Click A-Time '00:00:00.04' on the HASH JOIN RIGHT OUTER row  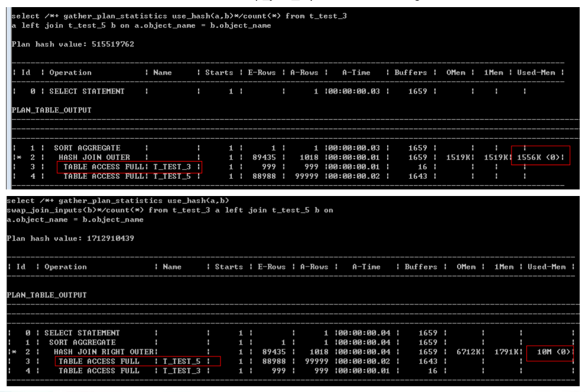pos(365,352)
